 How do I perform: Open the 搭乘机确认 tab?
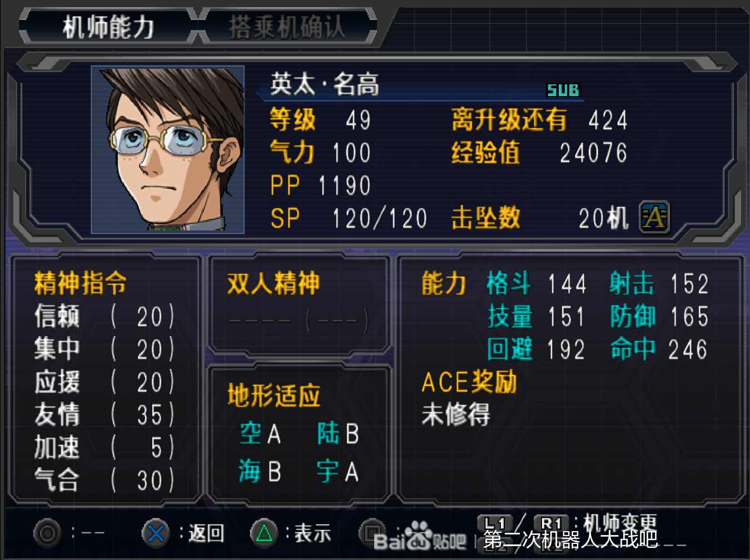click(287, 26)
